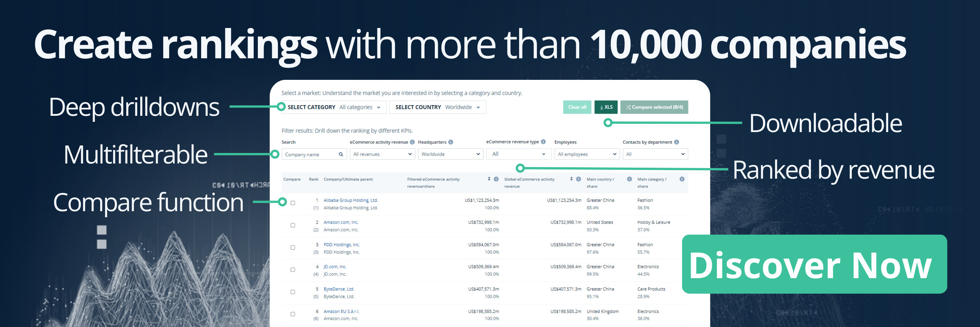Click the Clear all button
Image resolution: width=980 pixels, height=327 pixels.
pos(577,107)
